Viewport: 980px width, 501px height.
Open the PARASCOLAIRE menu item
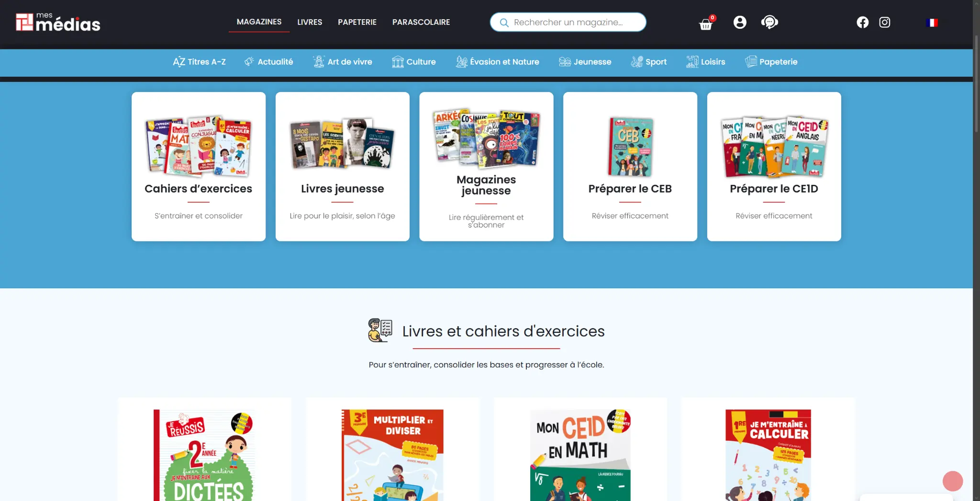pos(421,22)
